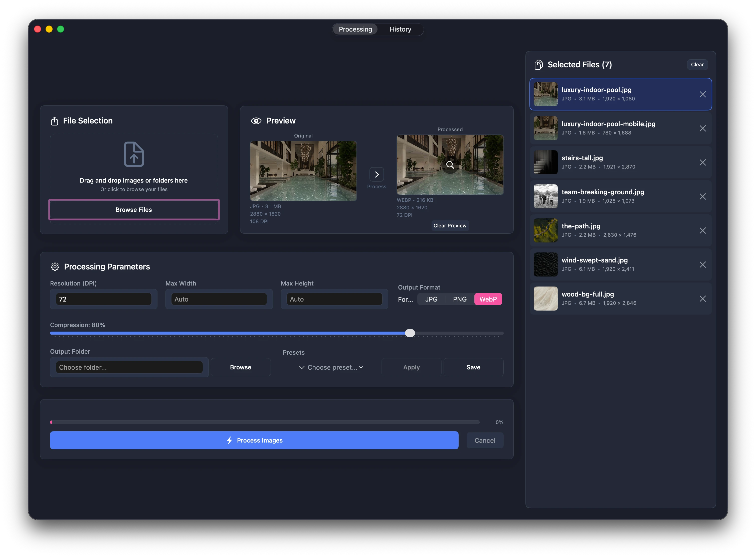Click the gear icon beside Processing Parameters
This screenshot has height=557, width=756.
pyautogui.click(x=55, y=266)
